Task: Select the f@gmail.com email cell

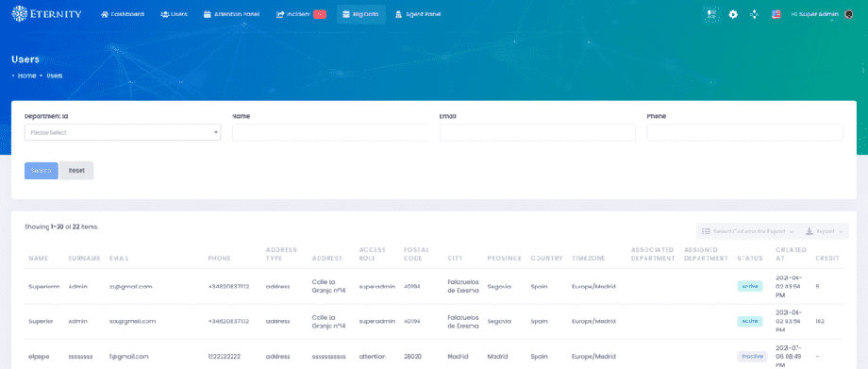Action: [129, 357]
